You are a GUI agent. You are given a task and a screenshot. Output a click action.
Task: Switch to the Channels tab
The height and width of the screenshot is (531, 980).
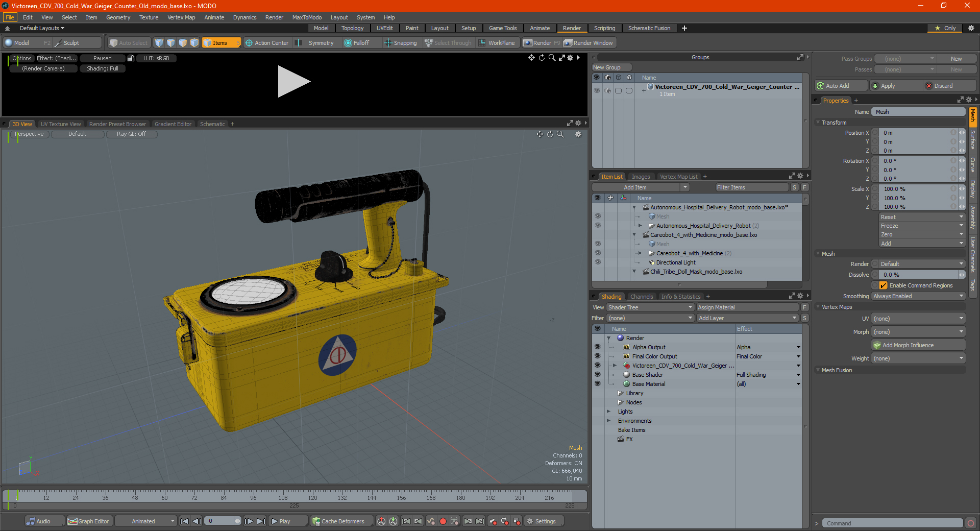coord(641,297)
